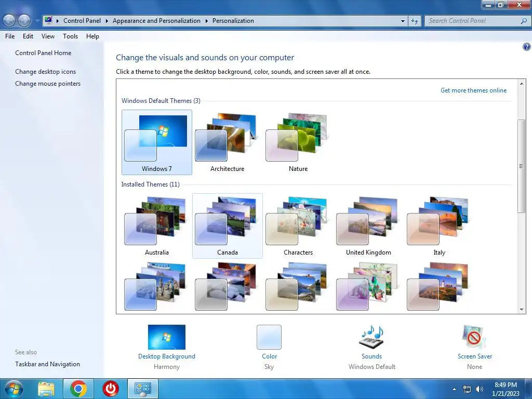Pick the Characters theme
The image size is (532, 399).
click(x=298, y=226)
